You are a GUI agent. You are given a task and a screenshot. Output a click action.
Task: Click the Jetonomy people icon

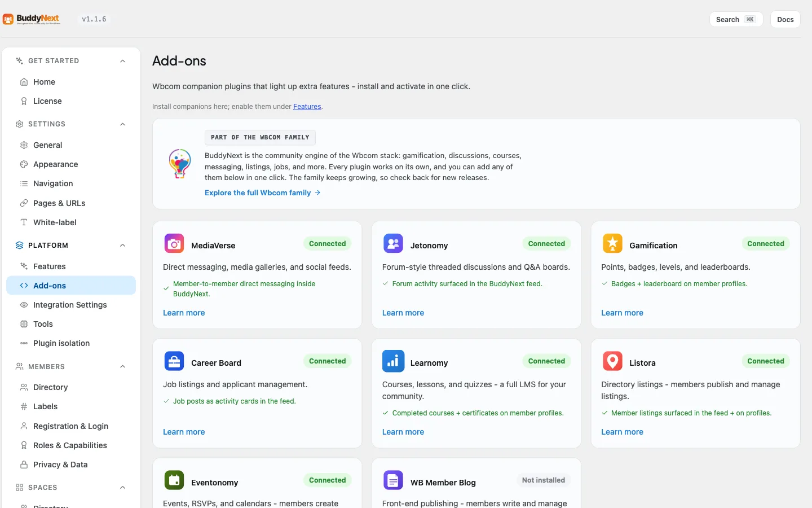[x=393, y=243]
